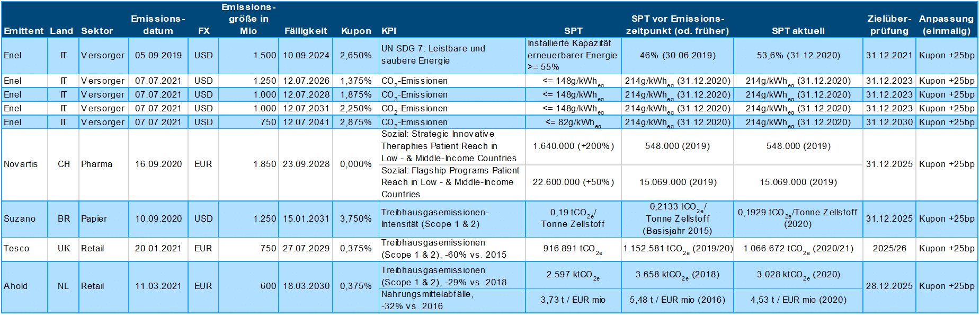Click the SPT aktuell column header
The height and width of the screenshot is (315, 980).
click(x=798, y=31)
